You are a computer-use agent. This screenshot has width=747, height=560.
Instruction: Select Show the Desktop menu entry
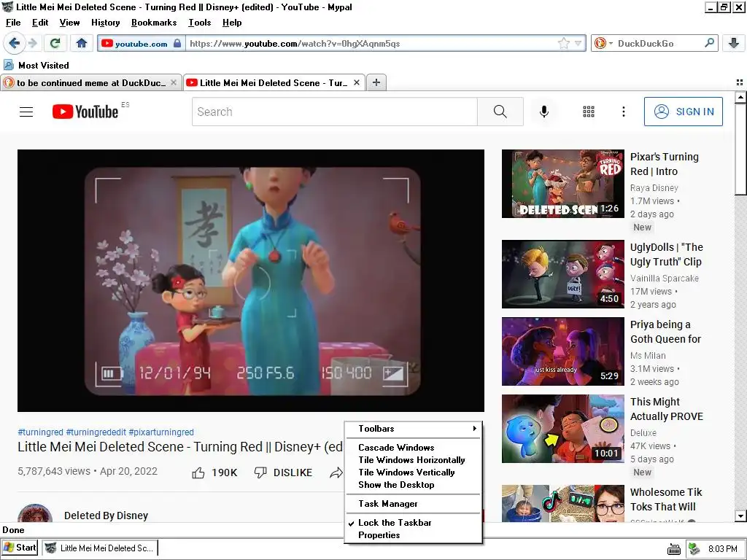click(x=413, y=485)
